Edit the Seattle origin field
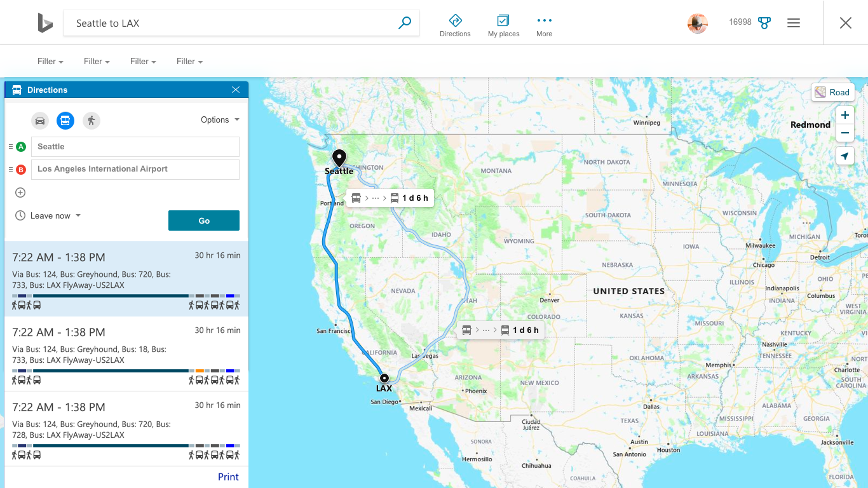868x488 pixels. pos(135,147)
